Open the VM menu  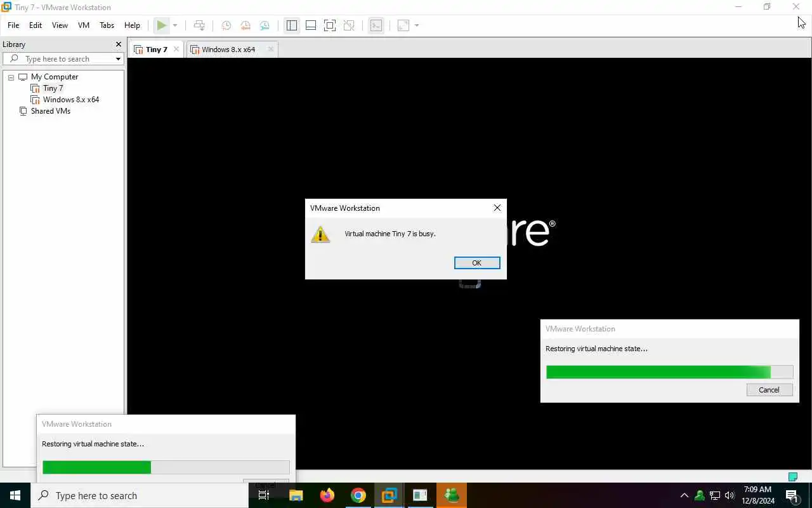(x=84, y=25)
